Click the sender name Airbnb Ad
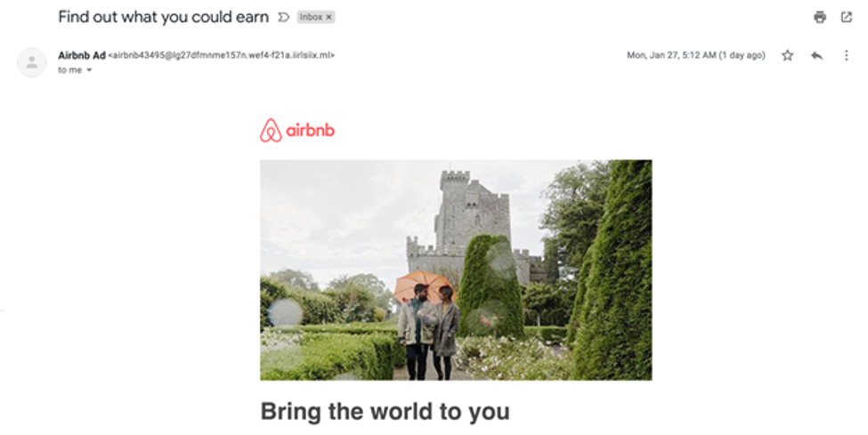Viewport: 868px width, 435px height. [81, 55]
